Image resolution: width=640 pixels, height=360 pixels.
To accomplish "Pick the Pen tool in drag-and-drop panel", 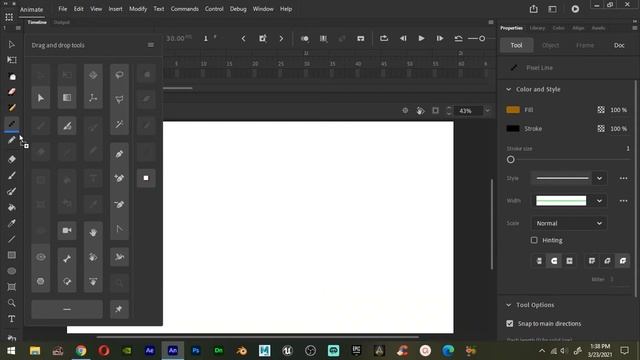I will click(x=119, y=154).
